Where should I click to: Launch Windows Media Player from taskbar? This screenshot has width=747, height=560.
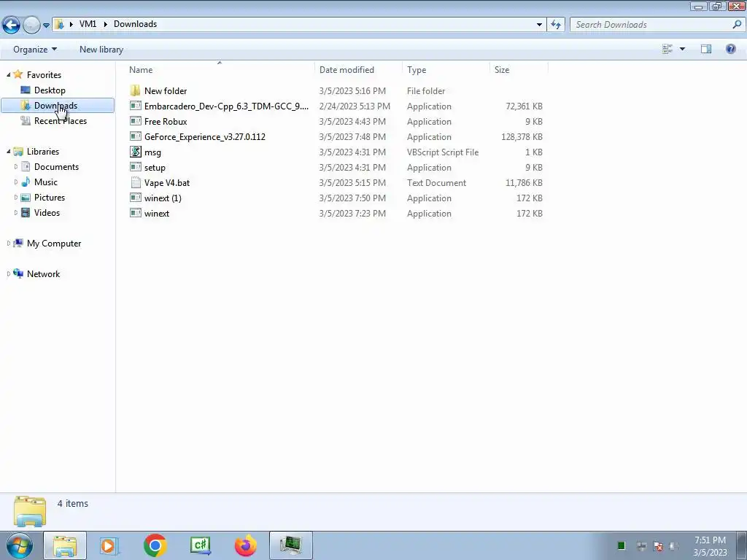[x=109, y=545]
